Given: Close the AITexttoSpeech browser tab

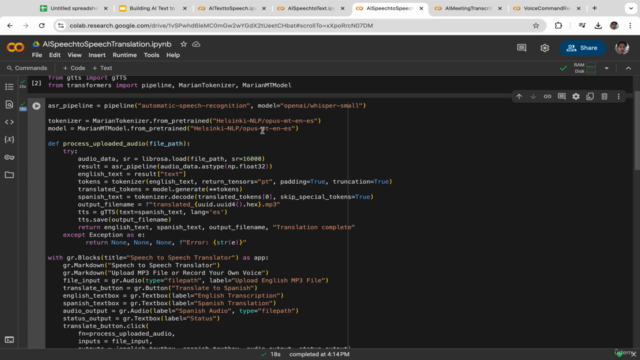Looking at the screenshot, I should point(264,8).
